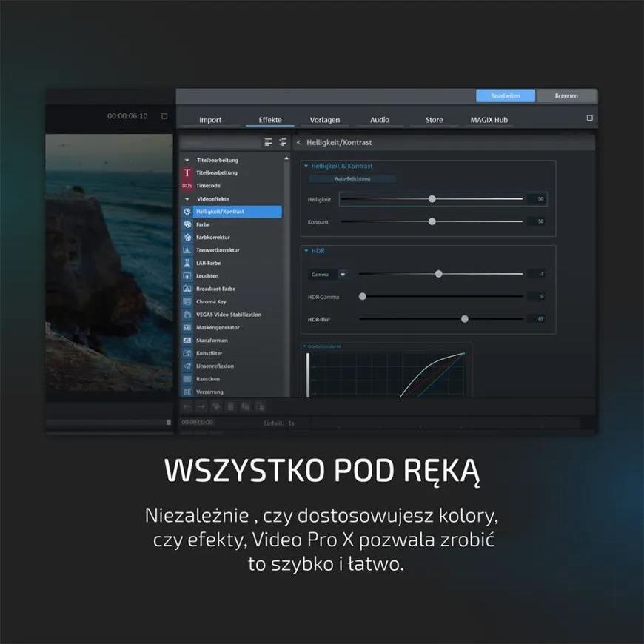
Task: Choose VEGAS Video Stabilization effect
Action: [228, 315]
